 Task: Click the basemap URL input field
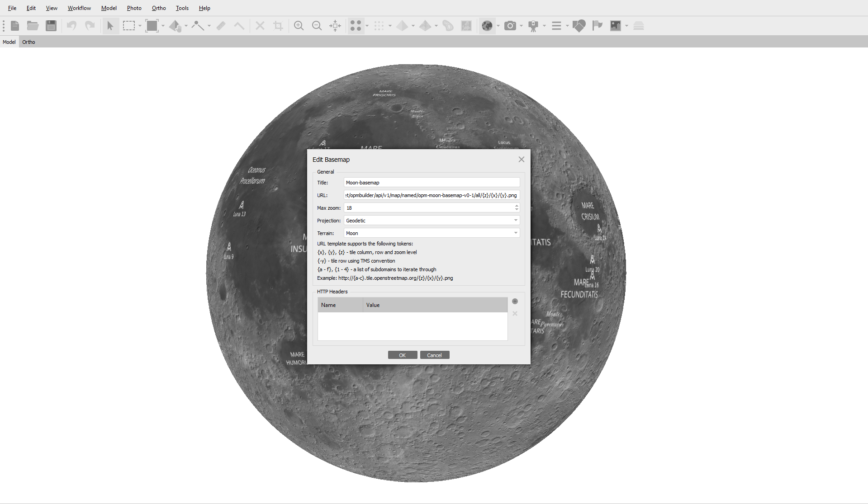pos(432,195)
